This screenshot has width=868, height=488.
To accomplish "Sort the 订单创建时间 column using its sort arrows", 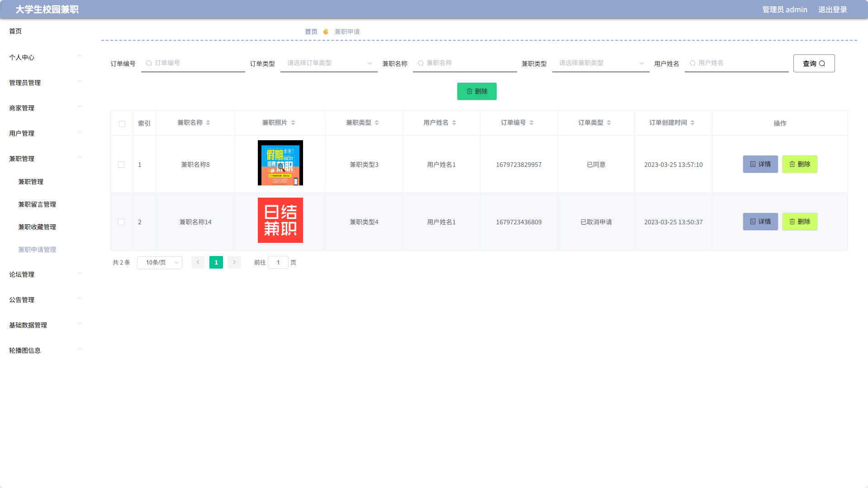I will pos(693,122).
